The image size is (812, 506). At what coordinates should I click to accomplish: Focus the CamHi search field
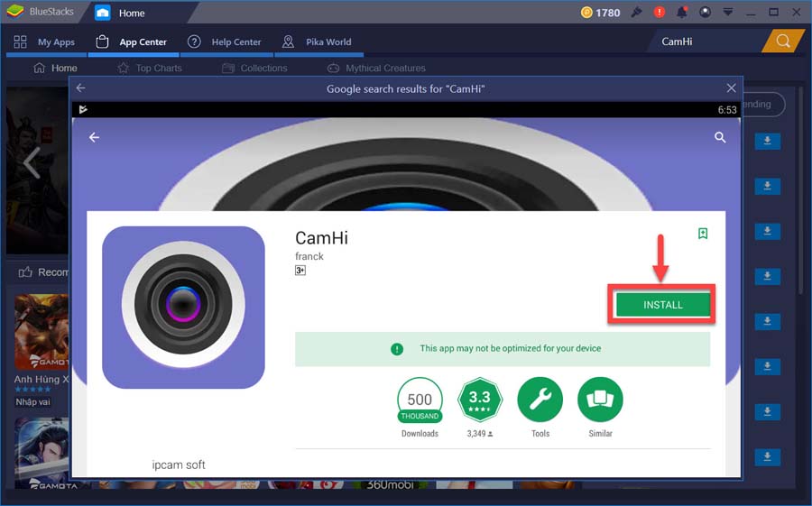(x=706, y=41)
